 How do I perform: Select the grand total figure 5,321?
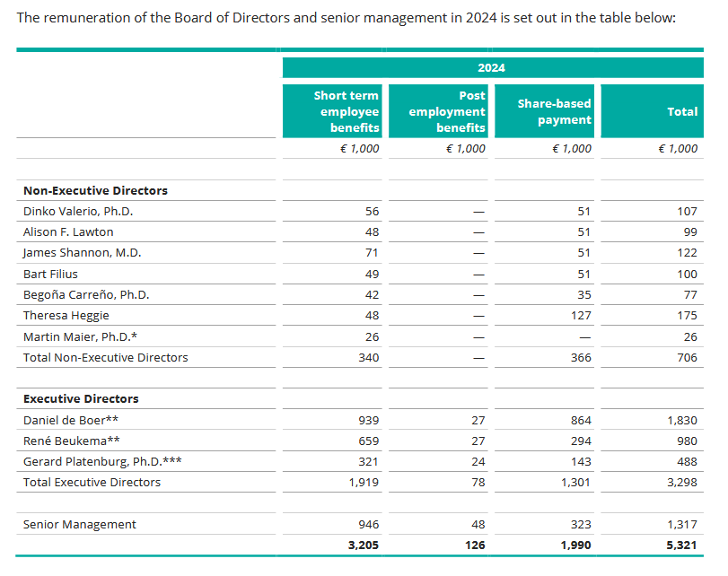[681, 545]
